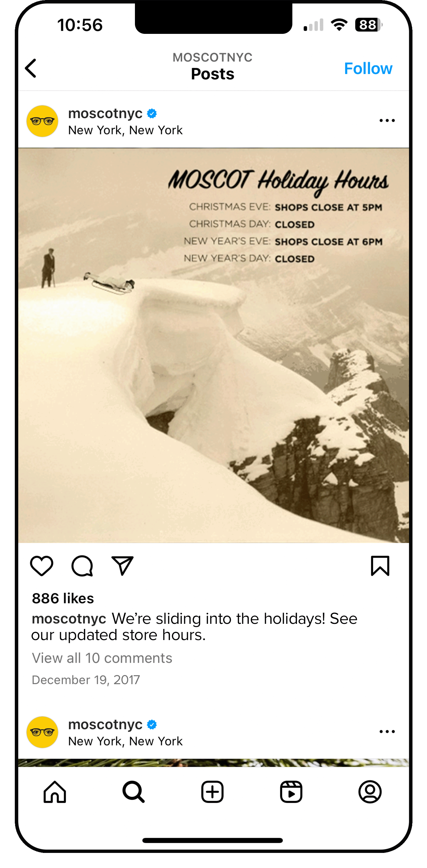Tap the back arrow icon

(31, 68)
